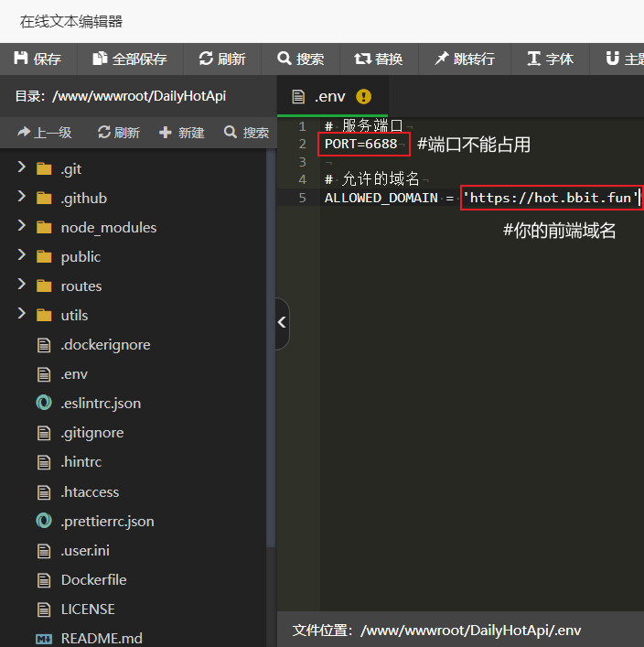Select the public folder icon
This screenshot has height=647, width=644.
point(44,256)
